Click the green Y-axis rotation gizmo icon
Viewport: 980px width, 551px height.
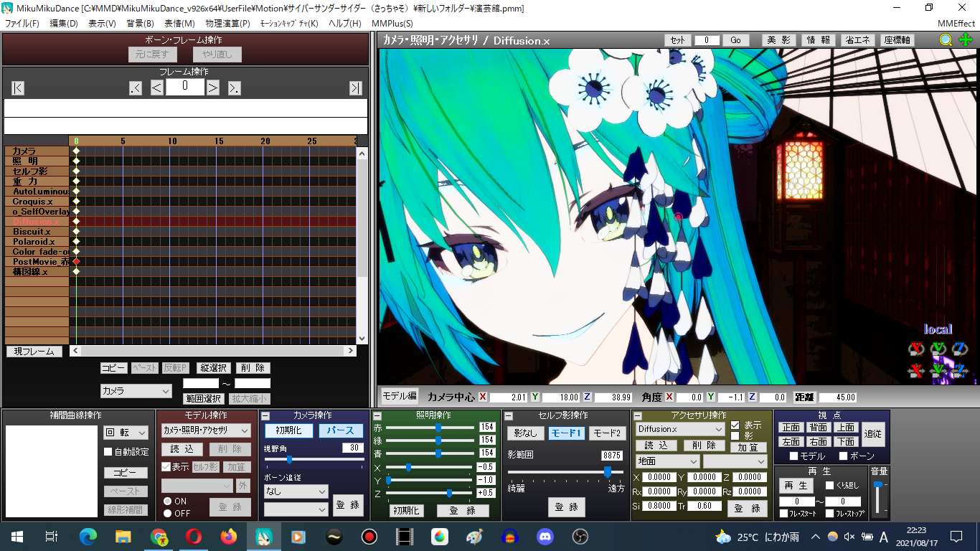coord(938,349)
